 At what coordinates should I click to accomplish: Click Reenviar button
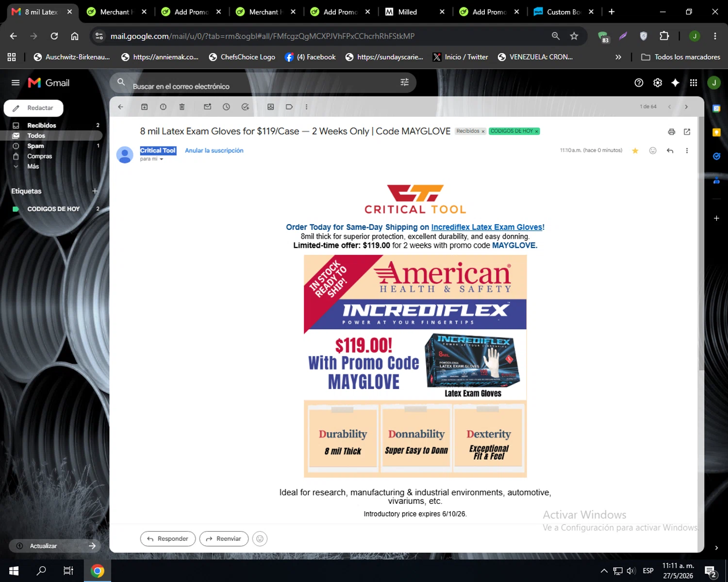[x=224, y=539]
